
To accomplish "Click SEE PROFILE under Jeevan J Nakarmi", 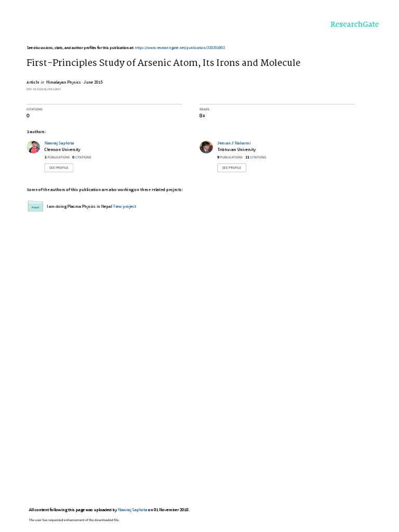I will (232, 168).
